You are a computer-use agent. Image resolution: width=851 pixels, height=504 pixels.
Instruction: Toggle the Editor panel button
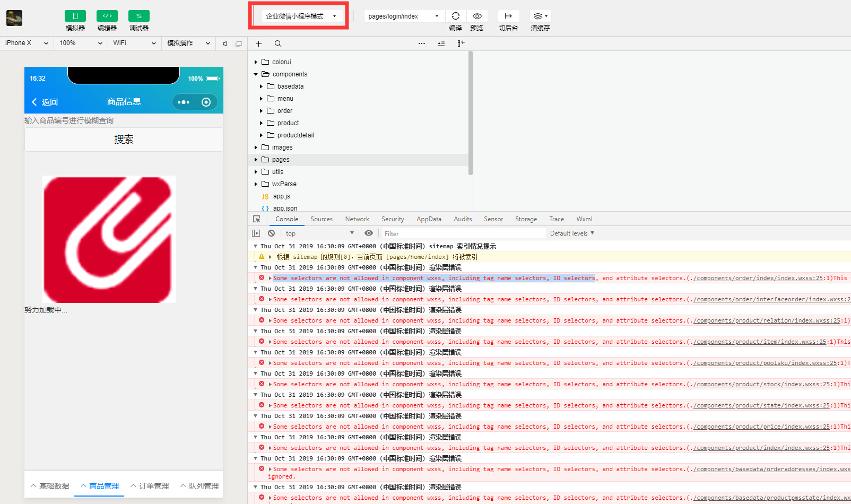(107, 16)
